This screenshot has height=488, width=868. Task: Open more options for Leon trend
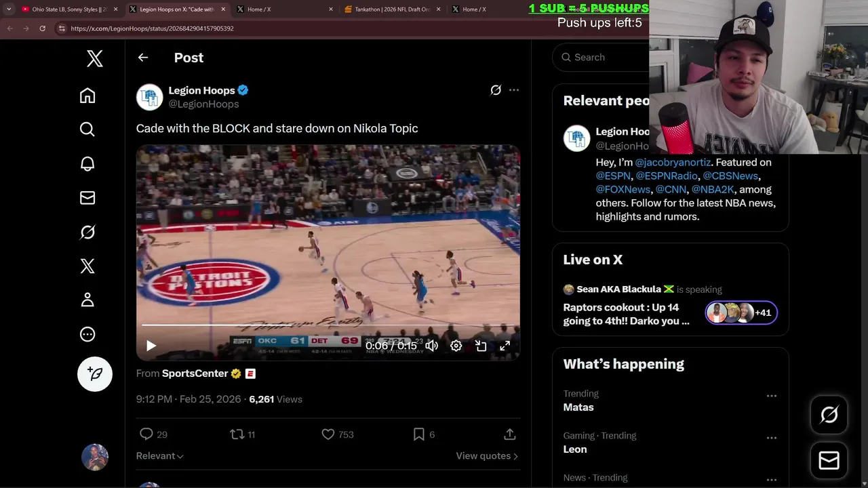pos(772,438)
